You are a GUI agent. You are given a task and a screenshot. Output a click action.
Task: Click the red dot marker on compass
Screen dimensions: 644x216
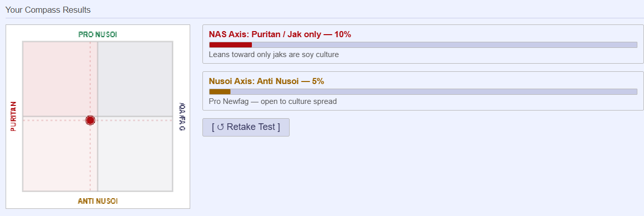pos(90,120)
